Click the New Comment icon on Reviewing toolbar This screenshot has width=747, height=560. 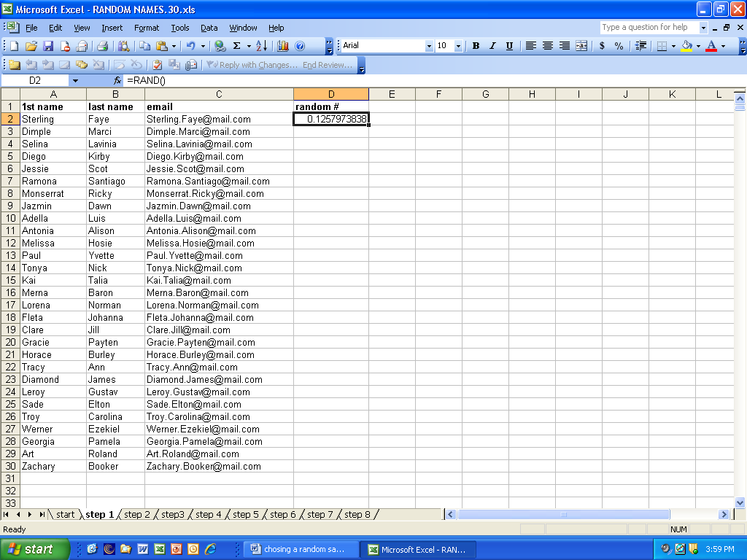click(15, 65)
